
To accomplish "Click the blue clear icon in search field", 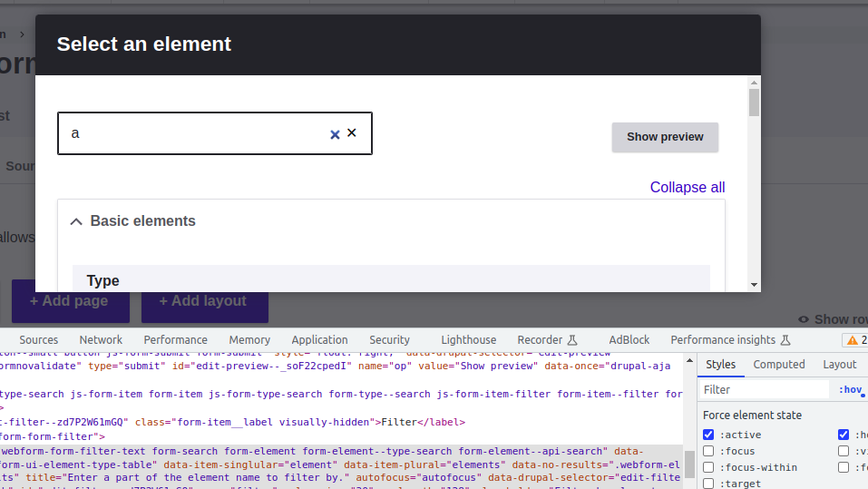I will (335, 134).
